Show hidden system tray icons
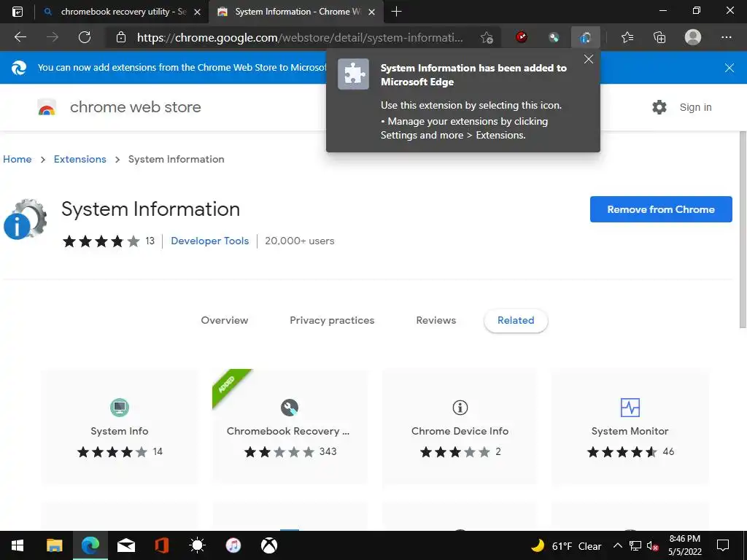The width and height of the screenshot is (747, 560). click(x=617, y=545)
